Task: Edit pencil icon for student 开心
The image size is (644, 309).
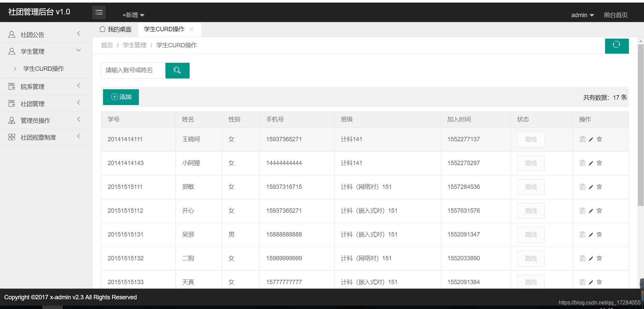Action: coord(591,211)
